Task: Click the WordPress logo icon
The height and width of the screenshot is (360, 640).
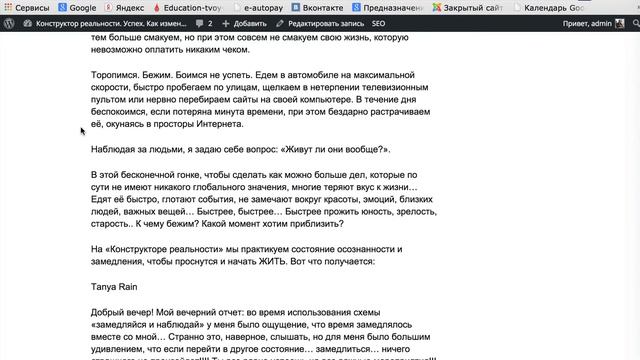Action: 9,24
